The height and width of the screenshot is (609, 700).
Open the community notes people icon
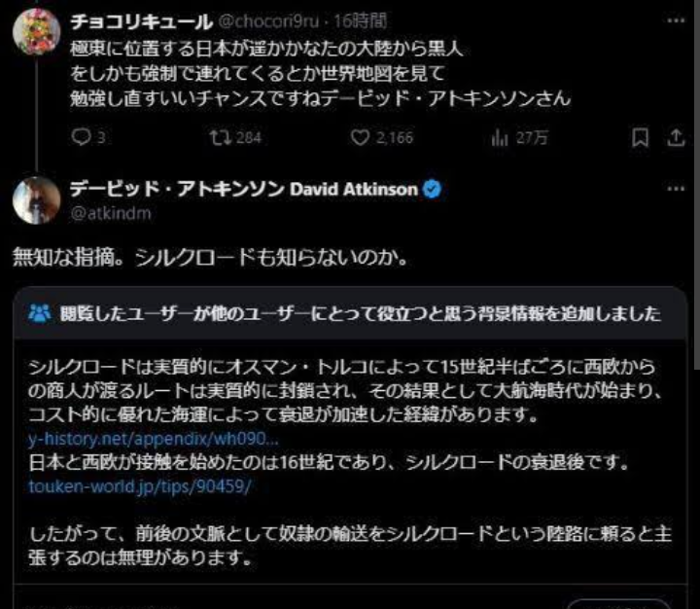coord(40,313)
